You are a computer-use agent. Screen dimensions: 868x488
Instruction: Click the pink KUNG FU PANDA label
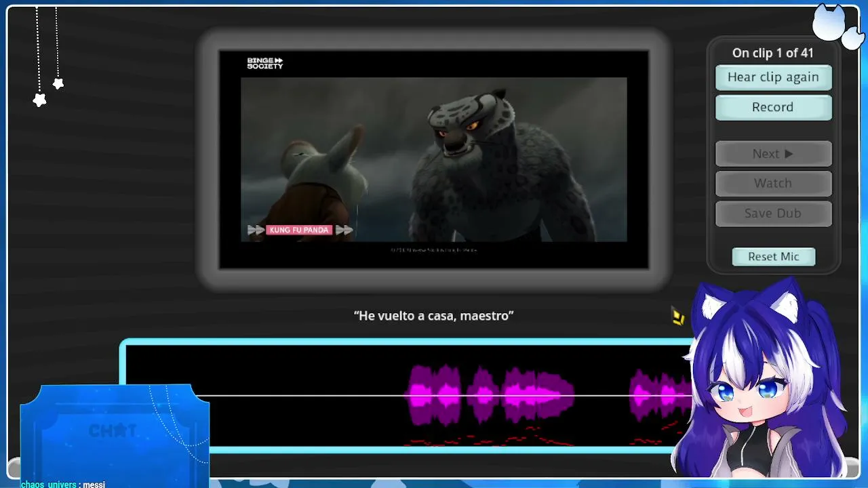coord(299,230)
